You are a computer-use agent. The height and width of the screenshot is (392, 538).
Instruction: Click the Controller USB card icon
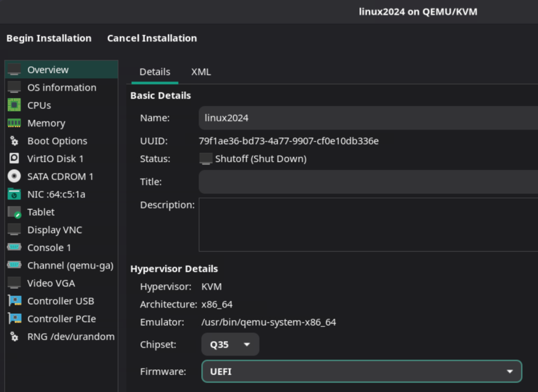[14, 301]
